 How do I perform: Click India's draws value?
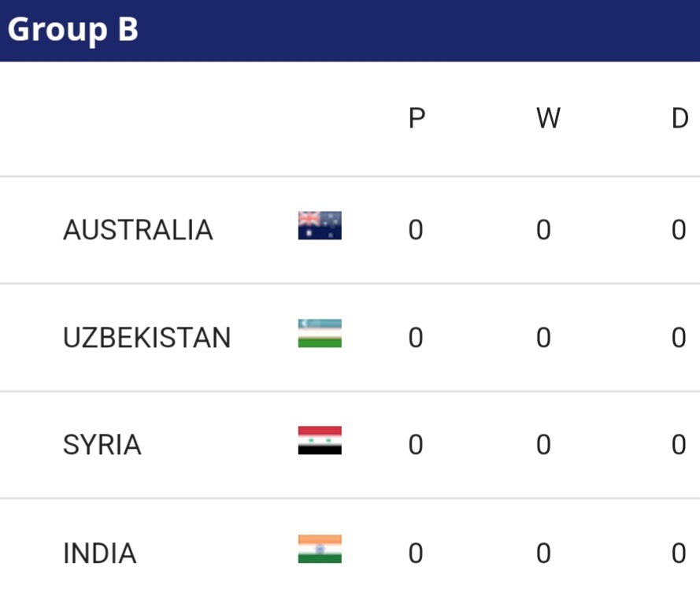coord(679,553)
